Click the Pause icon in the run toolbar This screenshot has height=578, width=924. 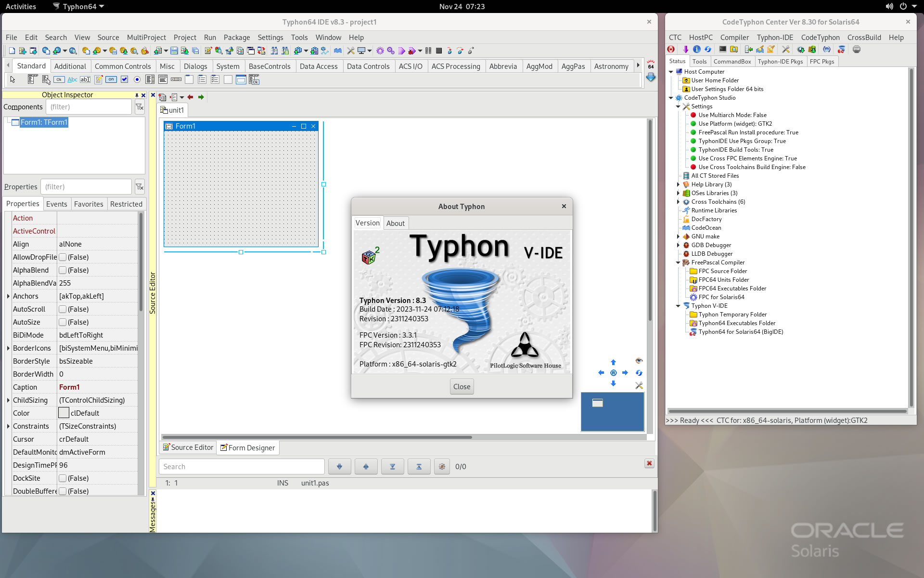coord(428,51)
